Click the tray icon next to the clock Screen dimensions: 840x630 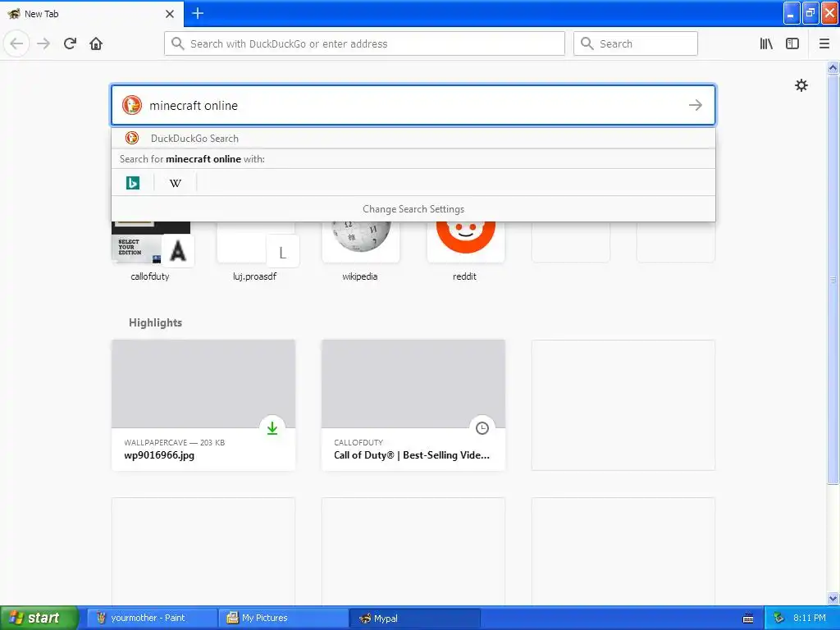(x=779, y=619)
